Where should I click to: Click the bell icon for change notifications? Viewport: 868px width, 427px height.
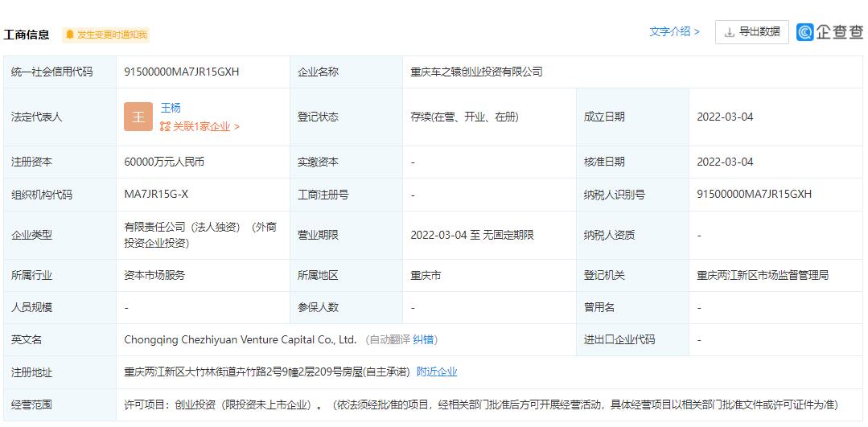[x=70, y=35]
